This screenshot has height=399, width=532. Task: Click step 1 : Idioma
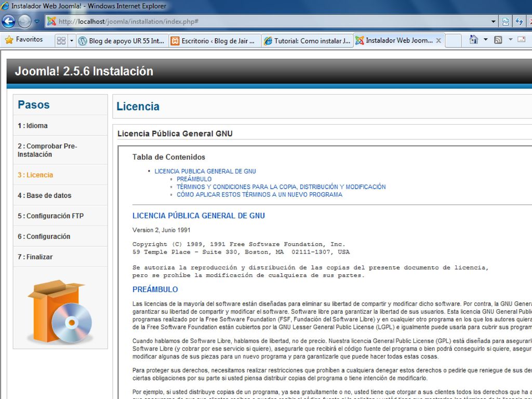point(60,126)
